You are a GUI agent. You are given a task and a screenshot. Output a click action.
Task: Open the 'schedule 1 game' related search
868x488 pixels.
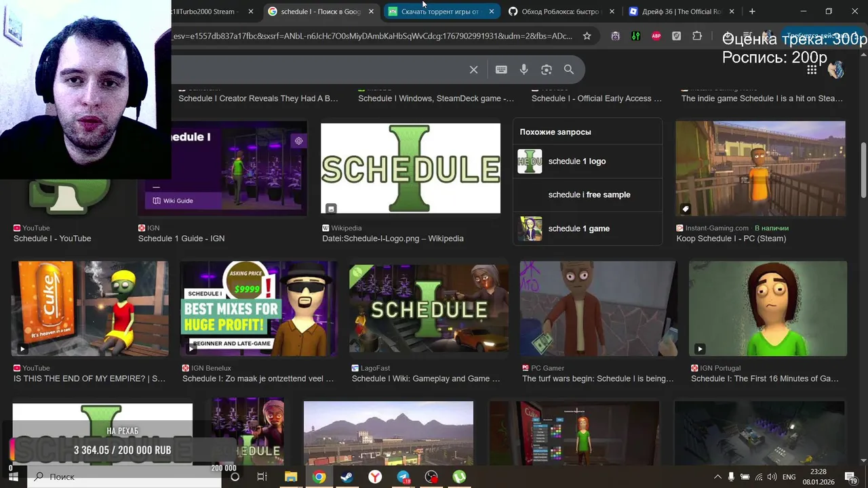[x=587, y=228]
